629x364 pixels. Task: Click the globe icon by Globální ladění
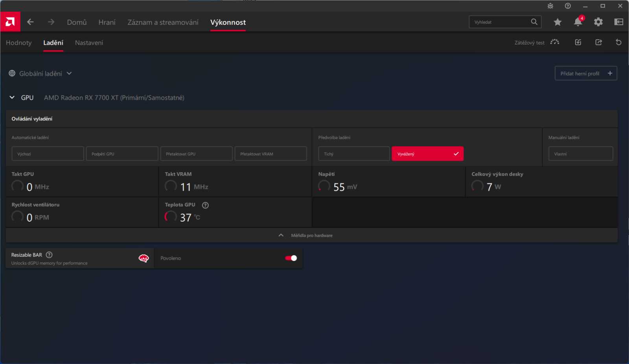[x=12, y=74]
